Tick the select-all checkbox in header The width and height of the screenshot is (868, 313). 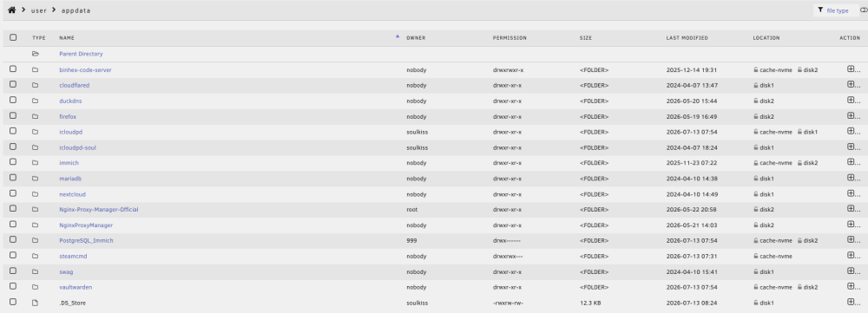(x=13, y=37)
